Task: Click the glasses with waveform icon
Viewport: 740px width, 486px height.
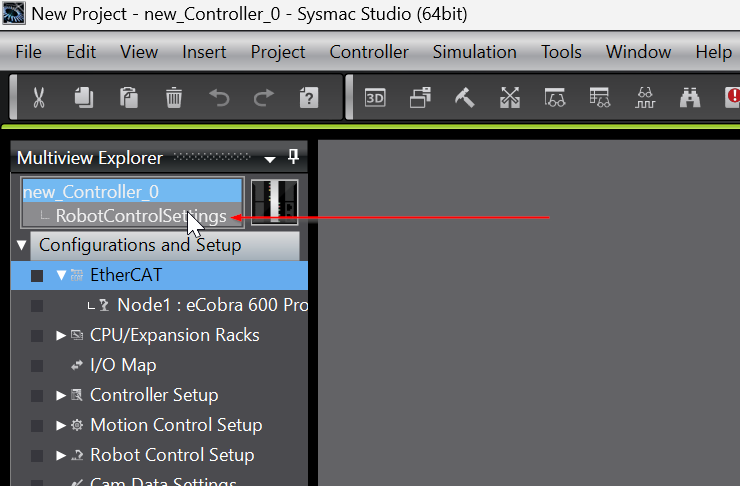Action: point(645,98)
